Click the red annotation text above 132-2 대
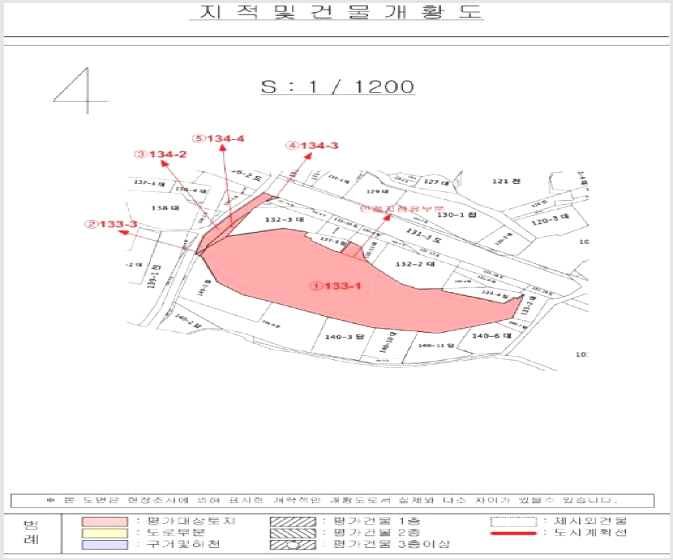The height and width of the screenshot is (560, 673). 401,209
